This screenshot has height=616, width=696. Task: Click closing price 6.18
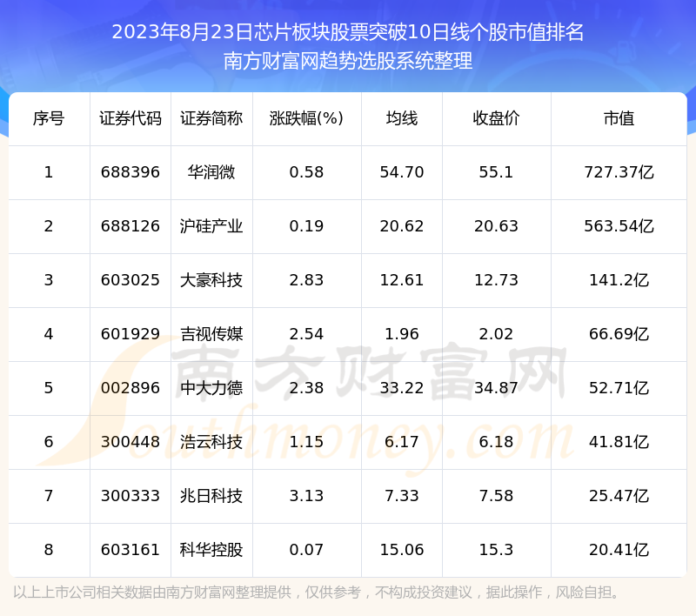[x=496, y=442]
